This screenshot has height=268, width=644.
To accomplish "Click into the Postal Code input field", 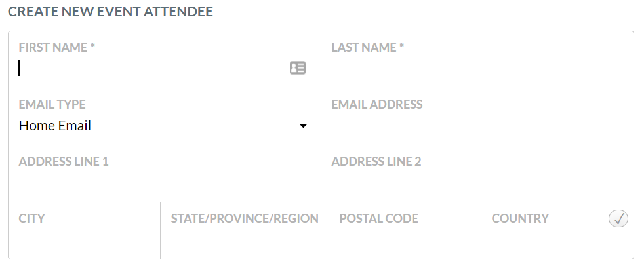I will [x=405, y=240].
